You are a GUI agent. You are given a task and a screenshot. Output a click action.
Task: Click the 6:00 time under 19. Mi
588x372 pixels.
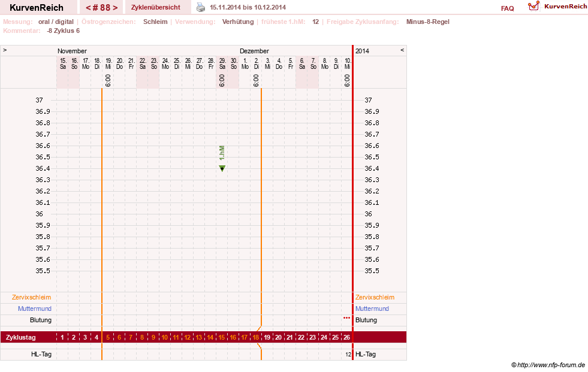point(108,80)
